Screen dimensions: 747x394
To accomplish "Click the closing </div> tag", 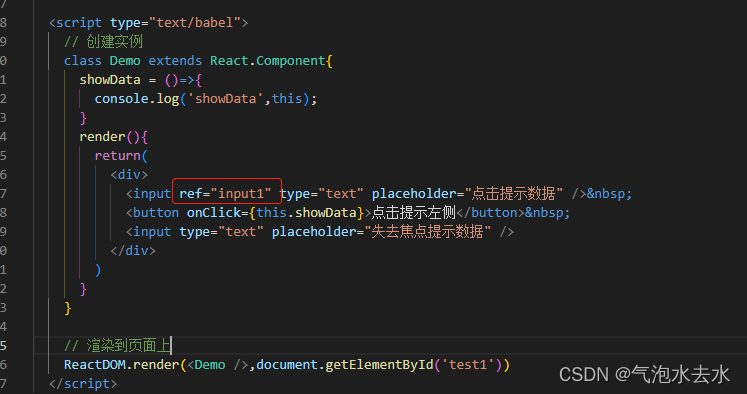I will coord(133,251).
